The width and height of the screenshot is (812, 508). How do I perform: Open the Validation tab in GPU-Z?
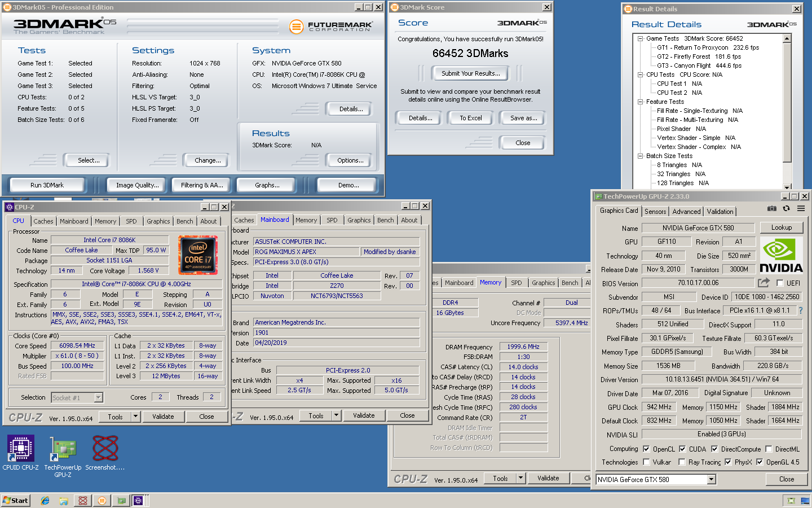720,212
